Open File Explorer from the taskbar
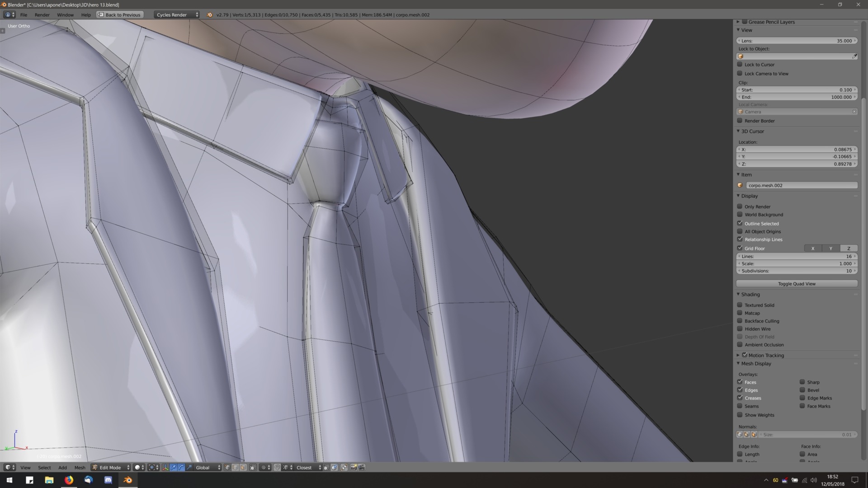 49,480
